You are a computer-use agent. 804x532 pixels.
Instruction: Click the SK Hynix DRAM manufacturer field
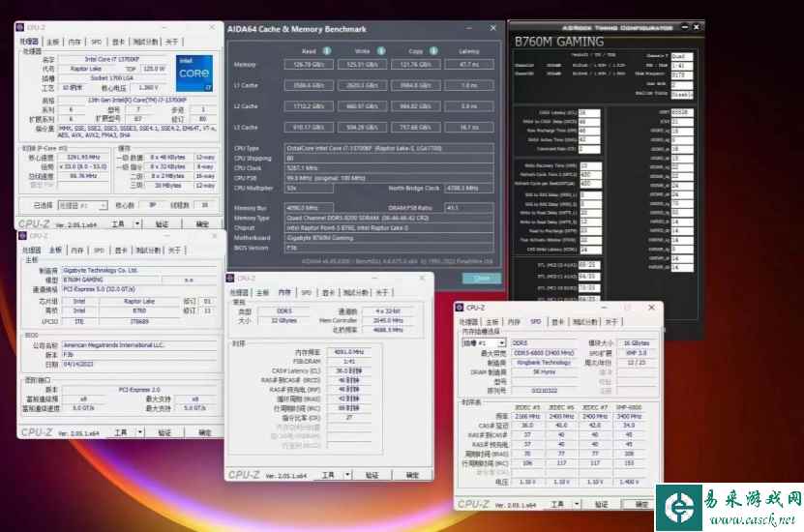coord(544,372)
